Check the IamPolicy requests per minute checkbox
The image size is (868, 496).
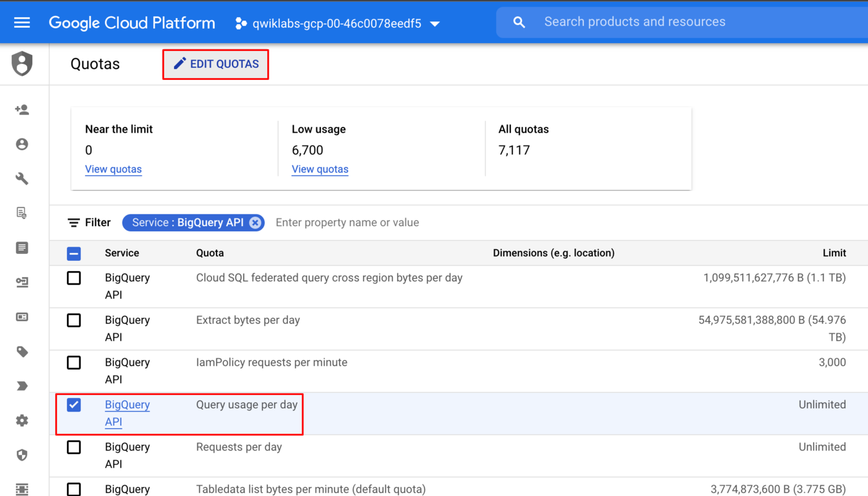point(74,363)
